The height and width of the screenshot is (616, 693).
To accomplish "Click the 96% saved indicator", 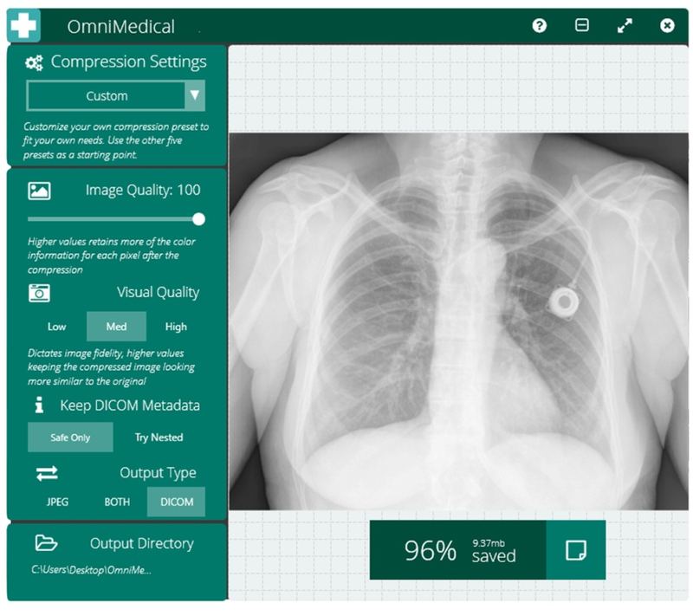I will coord(458,550).
